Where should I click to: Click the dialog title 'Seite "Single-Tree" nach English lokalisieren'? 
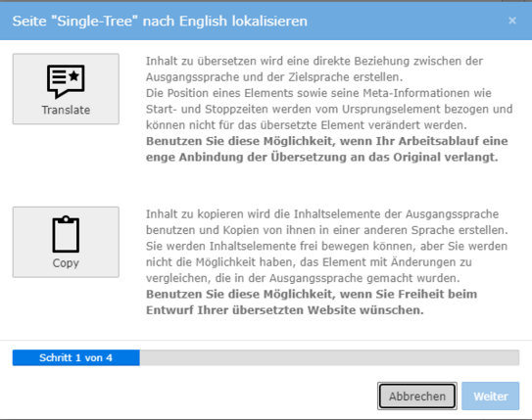point(160,21)
